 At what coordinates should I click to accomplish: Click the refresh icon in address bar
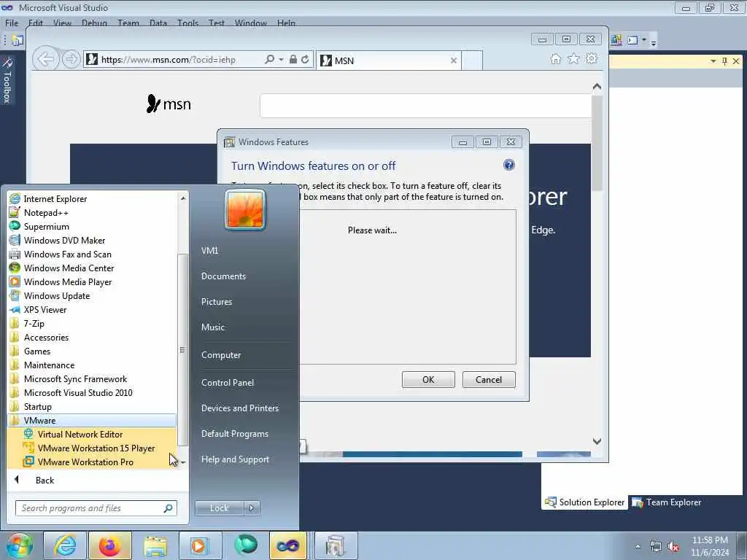click(305, 60)
